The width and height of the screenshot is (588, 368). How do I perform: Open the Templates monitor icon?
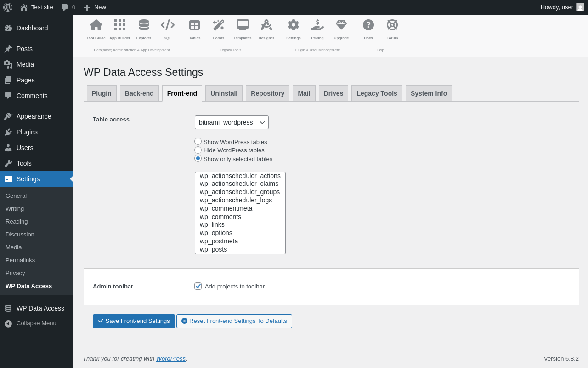[x=243, y=25]
